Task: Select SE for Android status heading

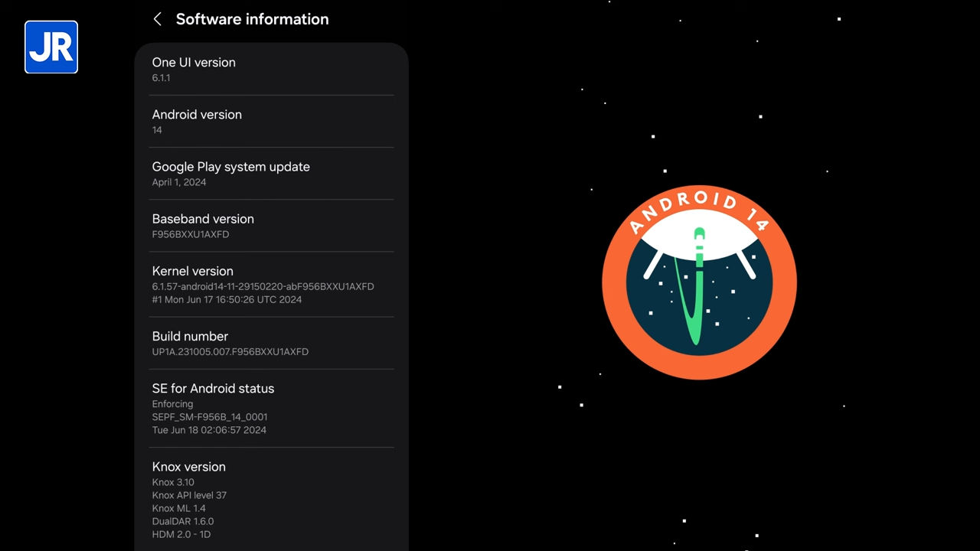Action: (x=213, y=389)
